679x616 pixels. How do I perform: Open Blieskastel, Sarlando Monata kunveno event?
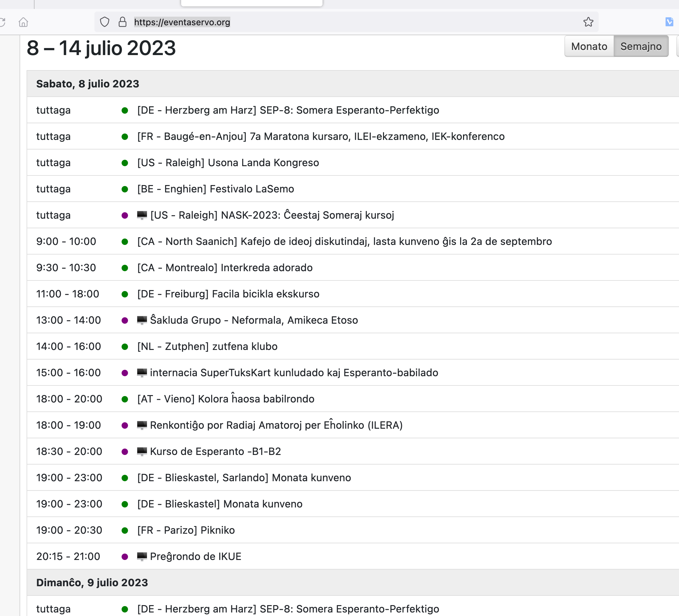point(244,478)
